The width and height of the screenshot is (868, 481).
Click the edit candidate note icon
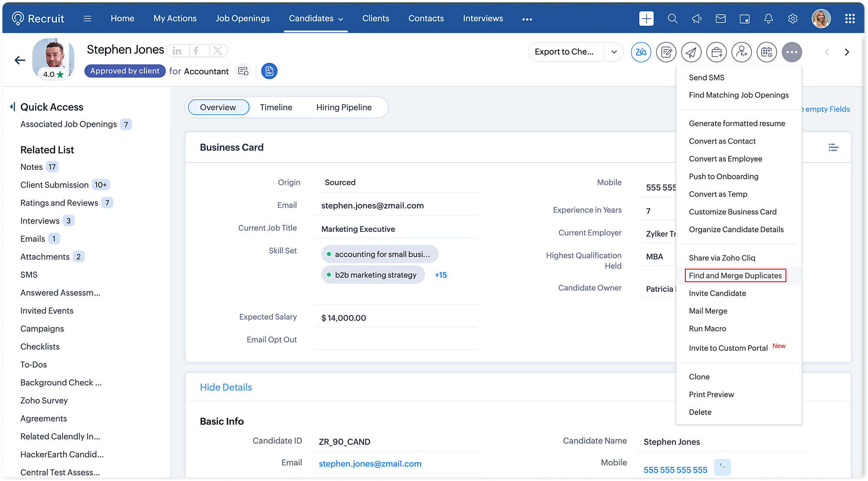(x=666, y=52)
